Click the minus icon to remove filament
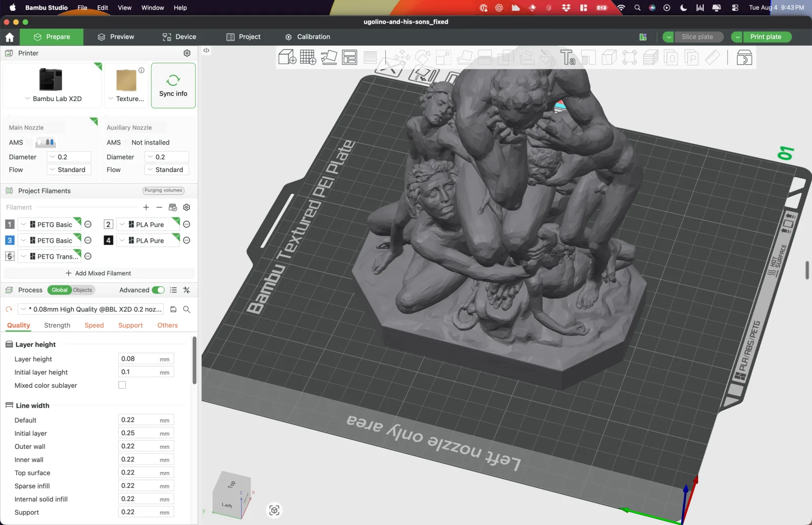This screenshot has height=525, width=812. [159, 207]
